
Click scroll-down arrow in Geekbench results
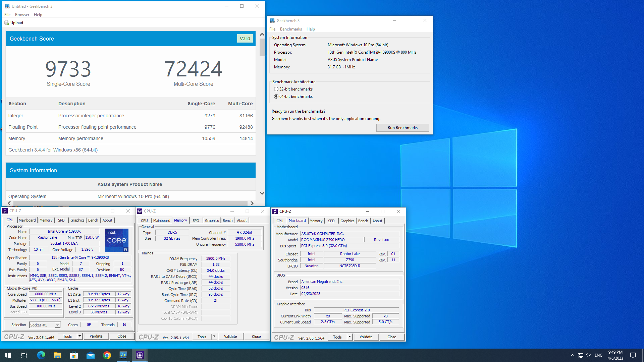tap(262, 193)
